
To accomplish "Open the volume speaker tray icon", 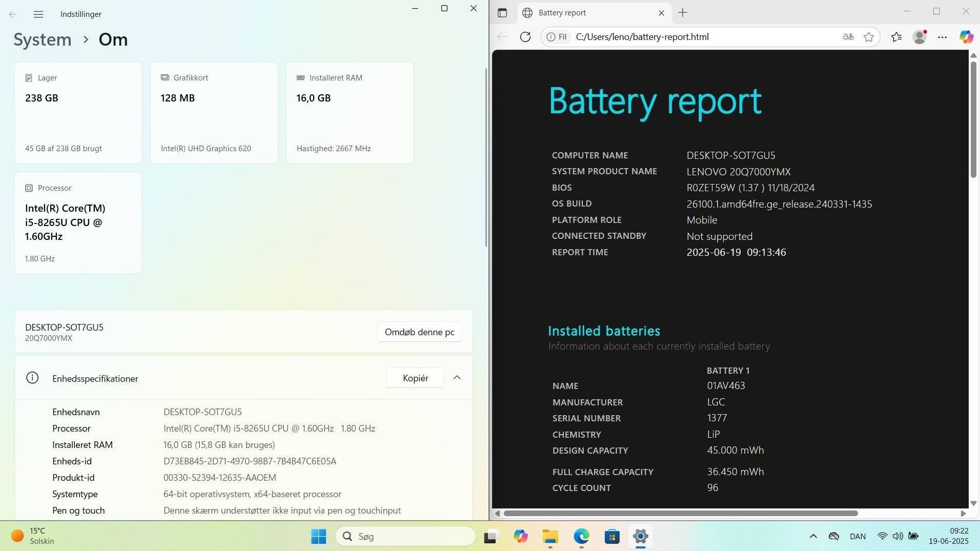I will (897, 536).
